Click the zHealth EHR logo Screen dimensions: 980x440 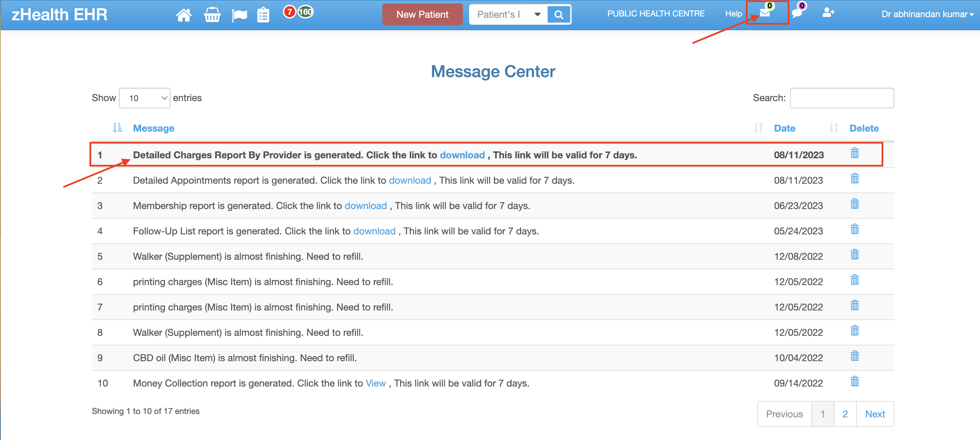click(x=60, y=14)
